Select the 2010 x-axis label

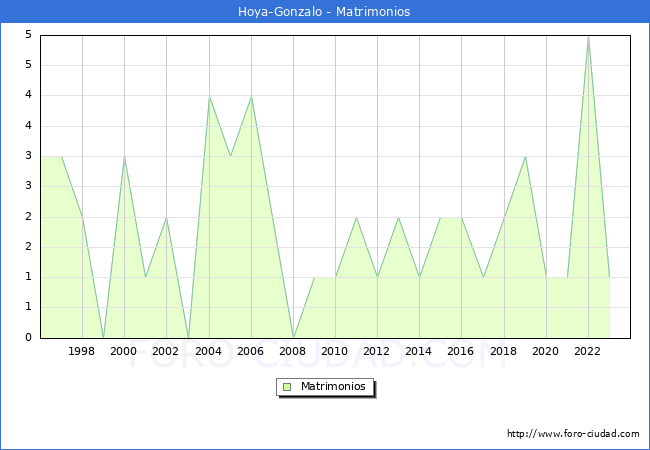(335, 351)
